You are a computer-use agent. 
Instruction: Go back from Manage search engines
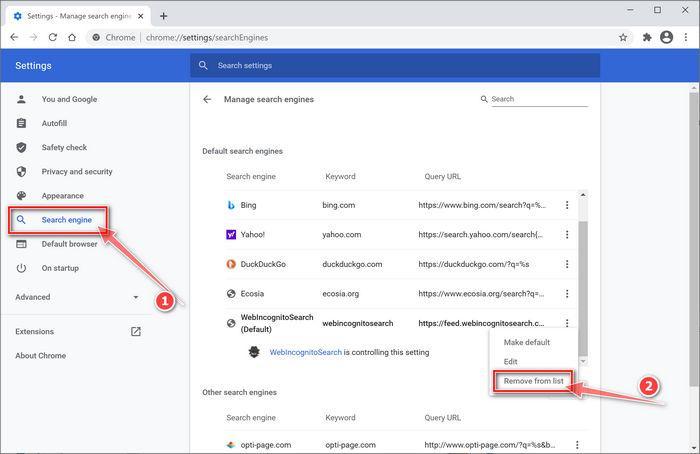tap(207, 99)
